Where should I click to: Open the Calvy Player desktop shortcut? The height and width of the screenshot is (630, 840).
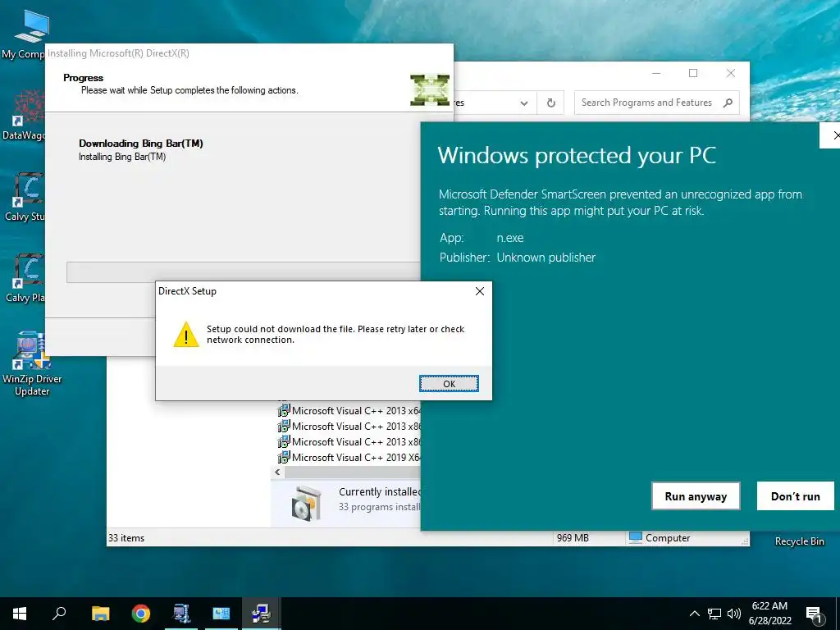(x=24, y=278)
